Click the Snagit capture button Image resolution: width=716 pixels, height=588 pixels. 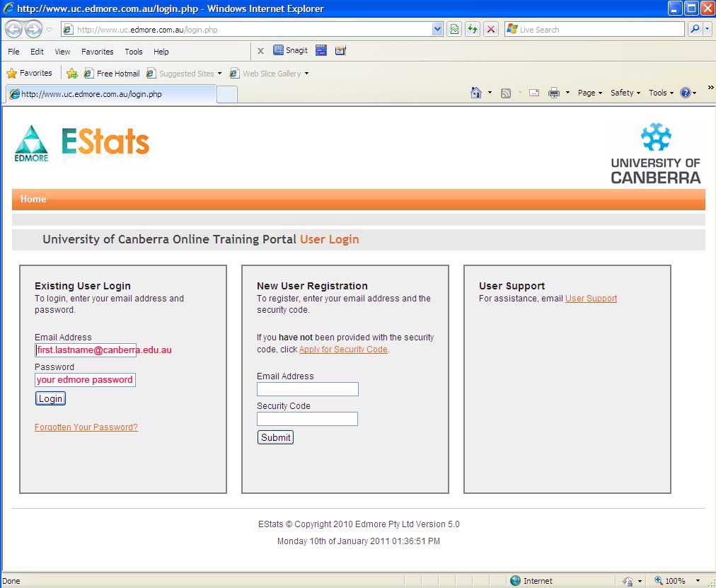290,50
